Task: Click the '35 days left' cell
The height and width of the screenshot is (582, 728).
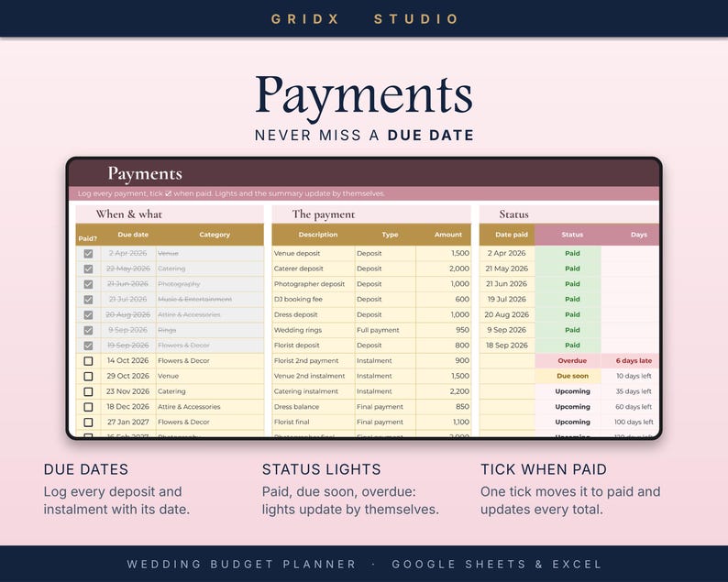Action: (x=630, y=391)
